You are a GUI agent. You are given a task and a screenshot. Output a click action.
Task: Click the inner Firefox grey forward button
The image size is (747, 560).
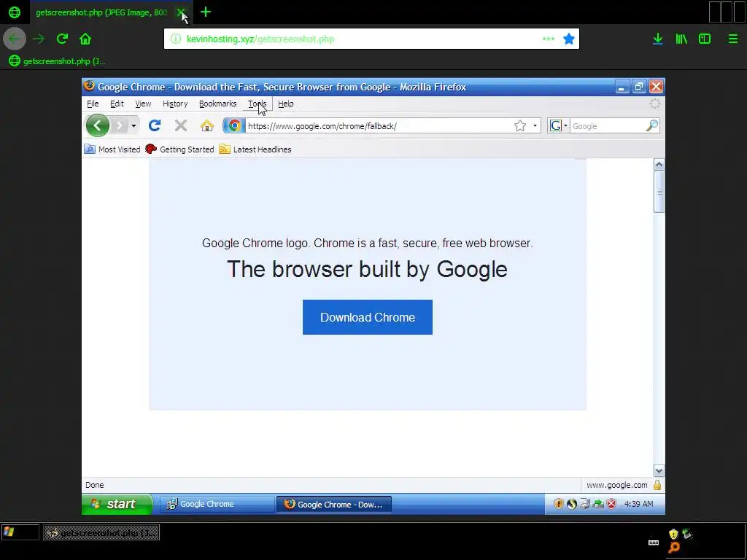point(119,125)
